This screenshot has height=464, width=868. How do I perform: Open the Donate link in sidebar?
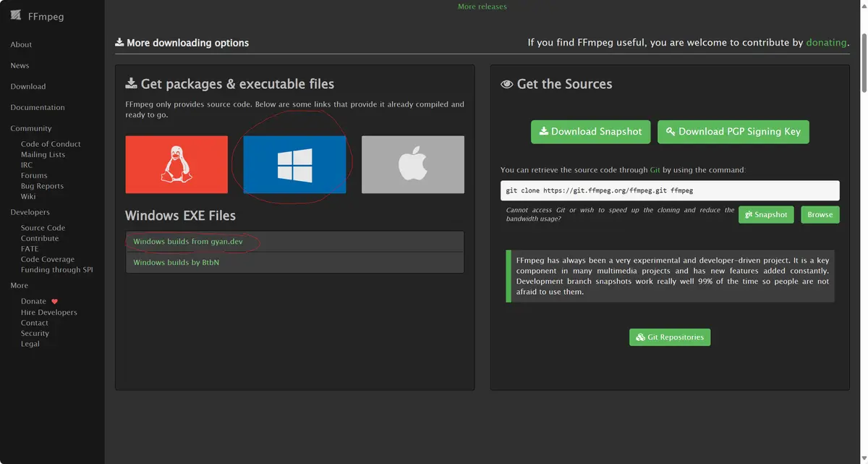coord(33,301)
